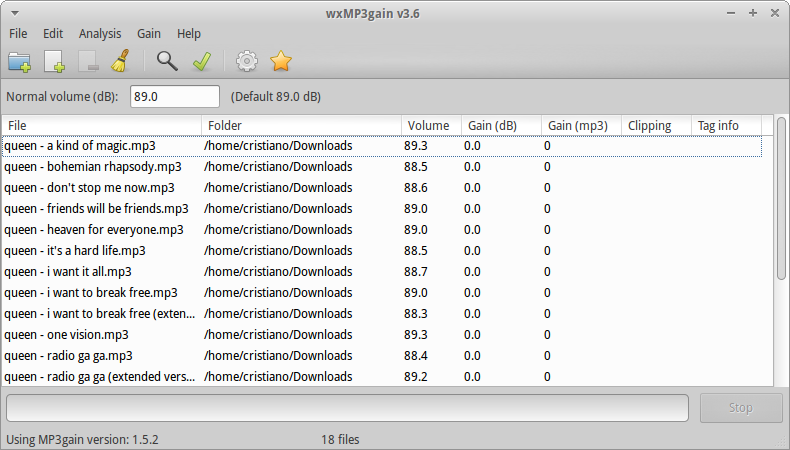Click the '(Default 89.0 dB)' label
This screenshot has width=790, height=450.
[x=276, y=97]
